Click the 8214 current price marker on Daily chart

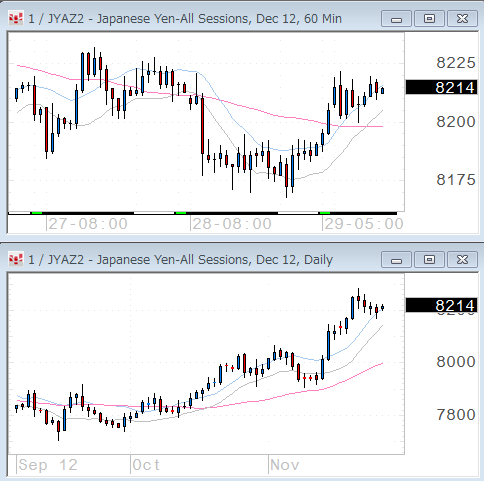442,305
